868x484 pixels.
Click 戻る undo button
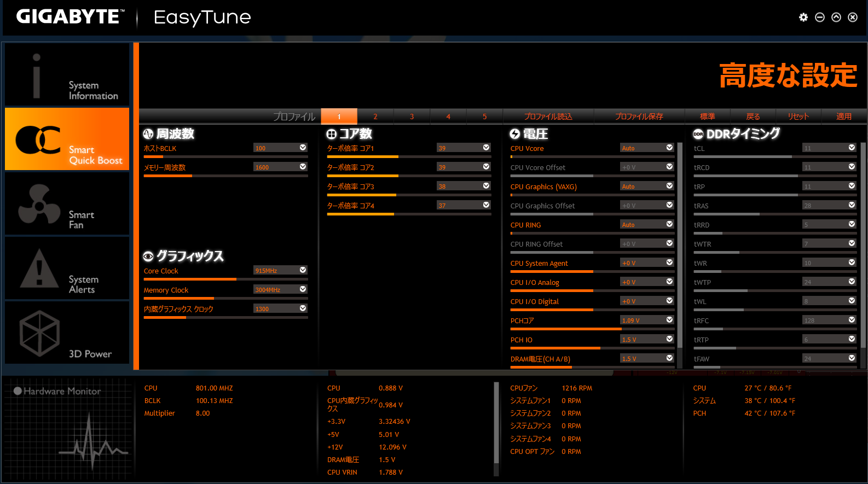(753, 116)
